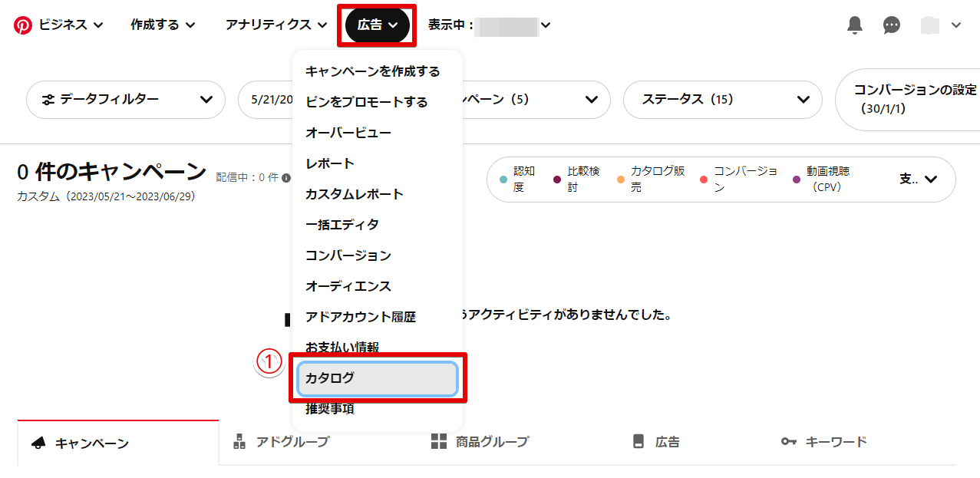Open the キャンペーン tab with megaphone icon
Screen dimensions: 980x478
(80, 443)
